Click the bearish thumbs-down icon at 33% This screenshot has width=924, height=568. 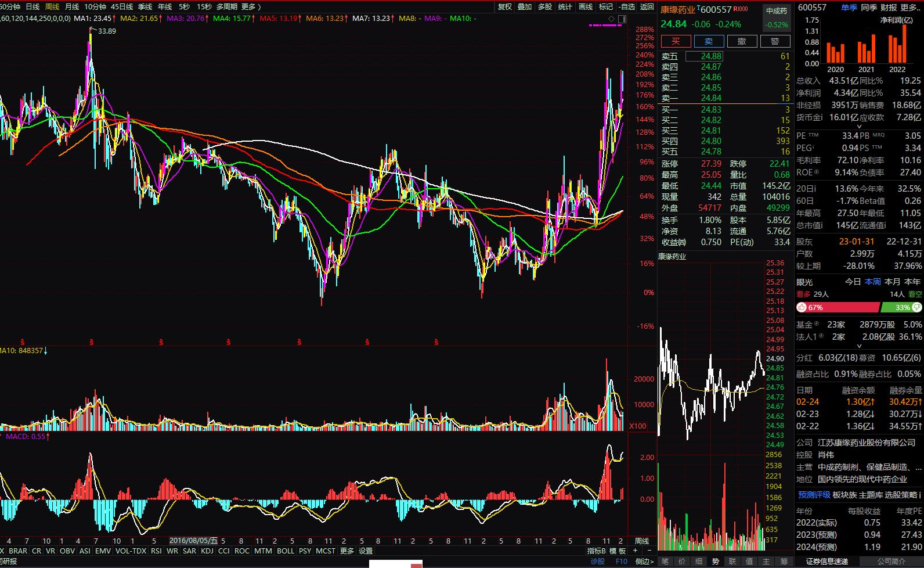(916, 307)
